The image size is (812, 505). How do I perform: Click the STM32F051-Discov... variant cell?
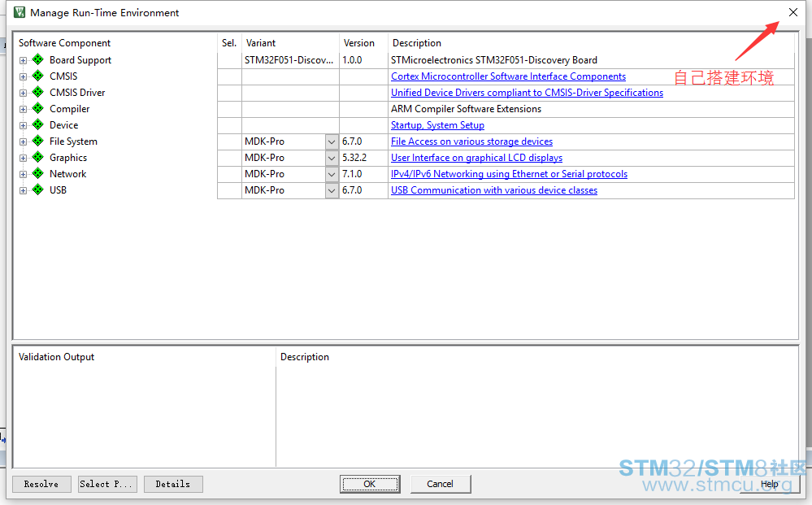pos(290,60)
